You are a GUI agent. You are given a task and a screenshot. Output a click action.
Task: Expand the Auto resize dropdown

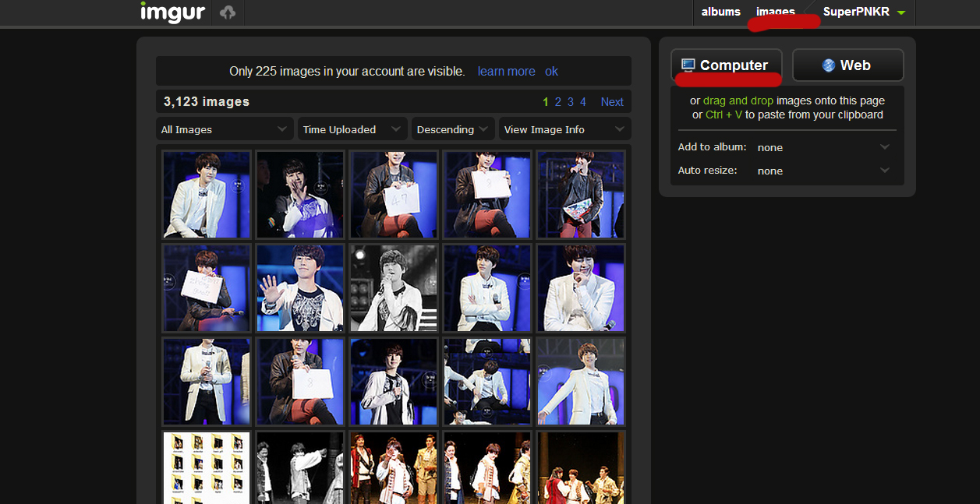pos(823,171)
